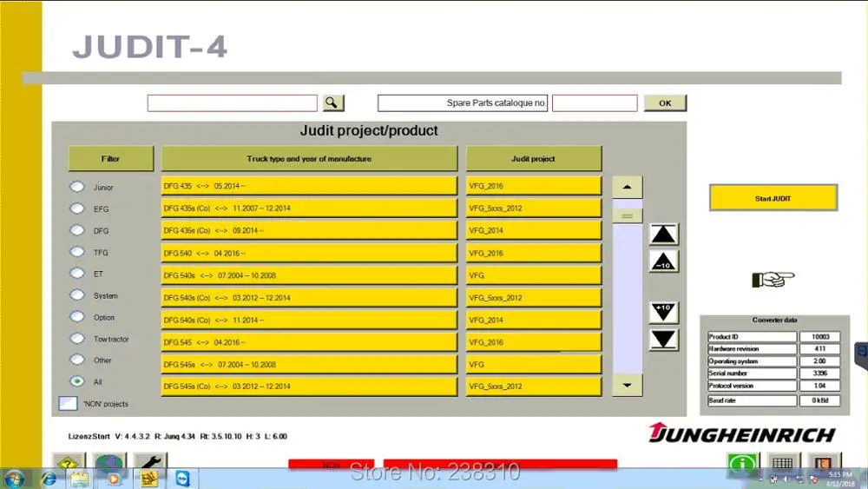Image resolution: width=868 pixels, height=489 pixels.
Task: Select the System filter radio button
Action: point(77,294)
